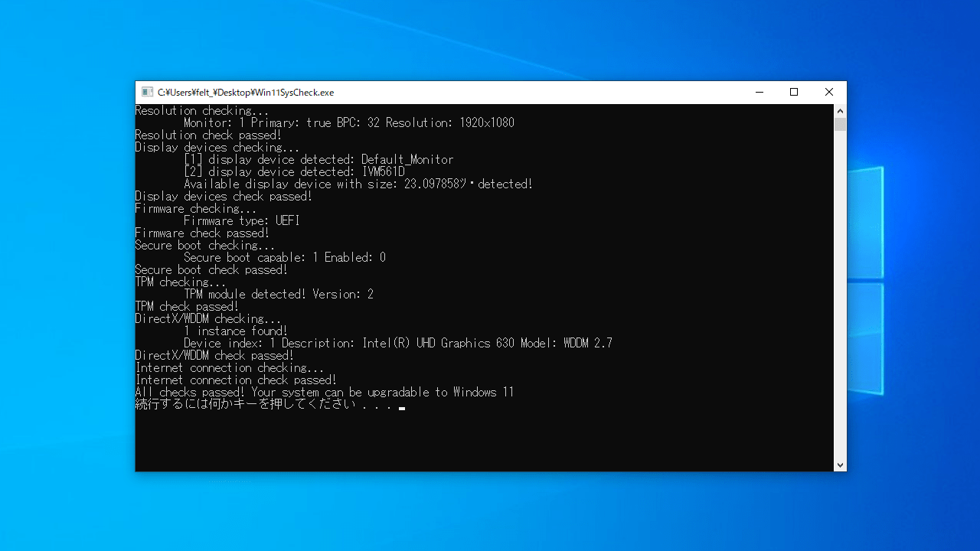Screen dimensions: 980x551
Task: Click the scrollbar down arrow
Action: (x=840, y=465)
